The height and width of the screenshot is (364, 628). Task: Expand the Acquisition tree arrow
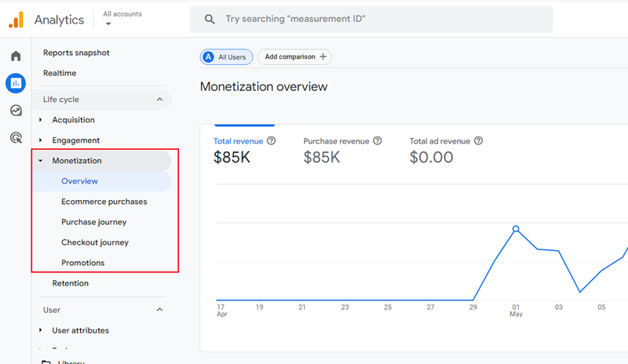[x=41, y=120]
